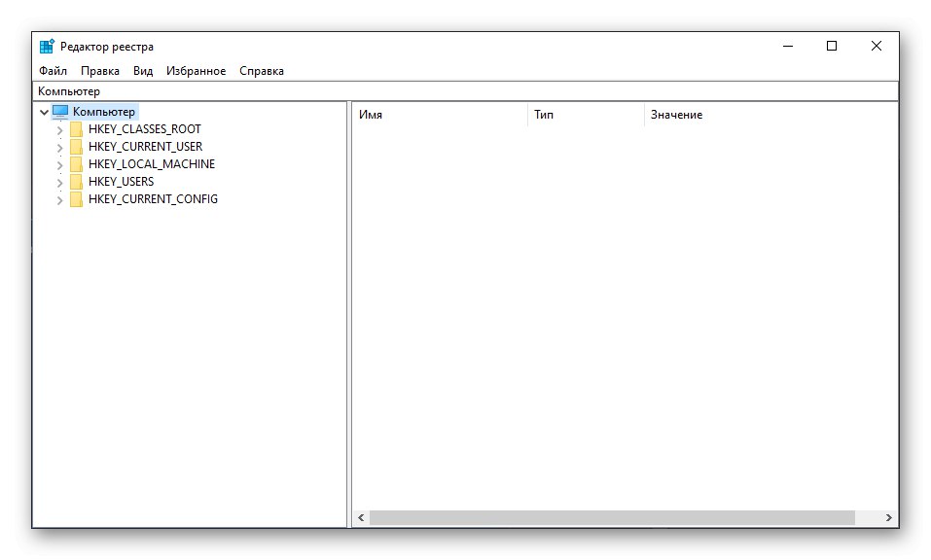The width and height of the screenshot is (931, 560).
Task: Click the horizontal scrollbar right arrow
Action: tap(888, 518)
